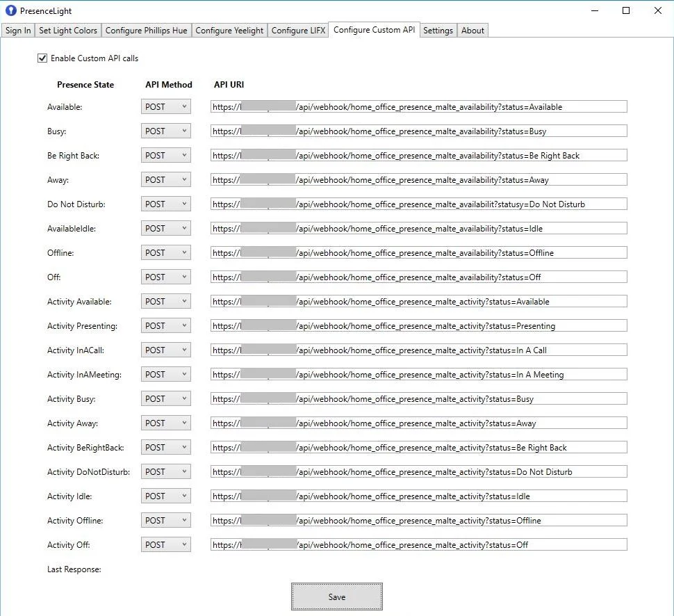Viewport: 674px width, 616px height.
Task: Click the Activity Presenting row label
Action: coord(82,326)
